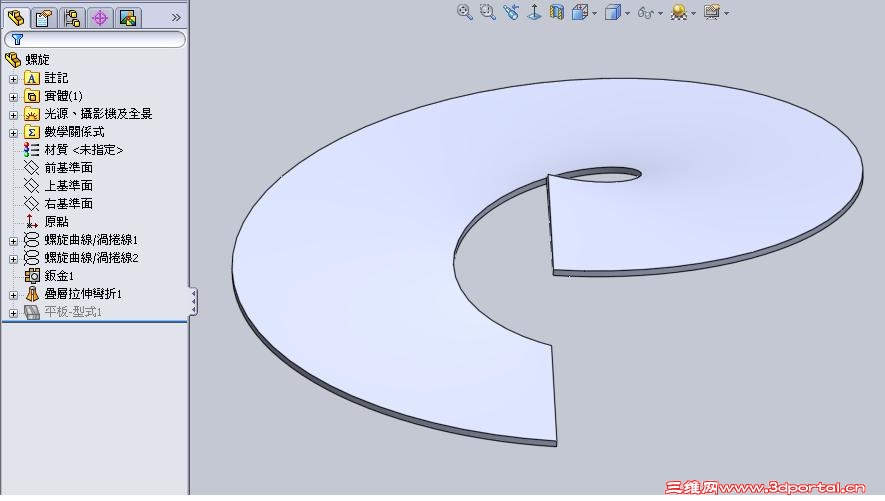Expand the 疊層拉伸彎折1 feature
The width and height of the screenshot is (885, 501).
point(14,295)
